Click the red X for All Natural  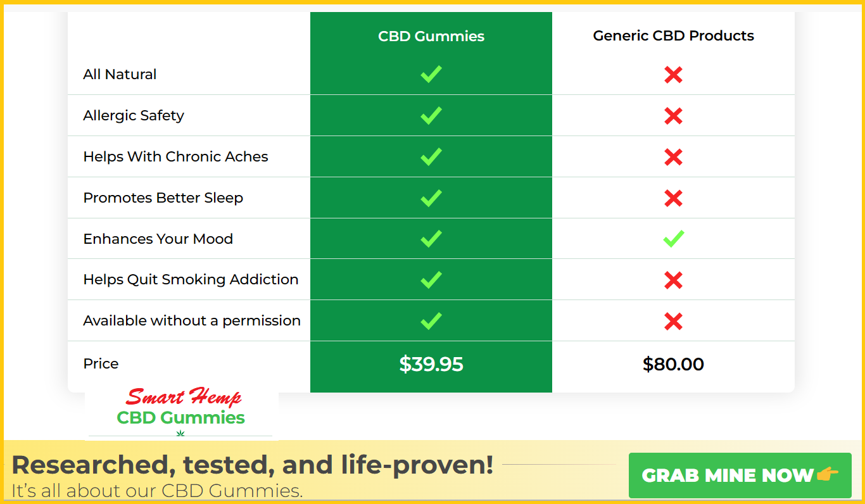[673, 75]
